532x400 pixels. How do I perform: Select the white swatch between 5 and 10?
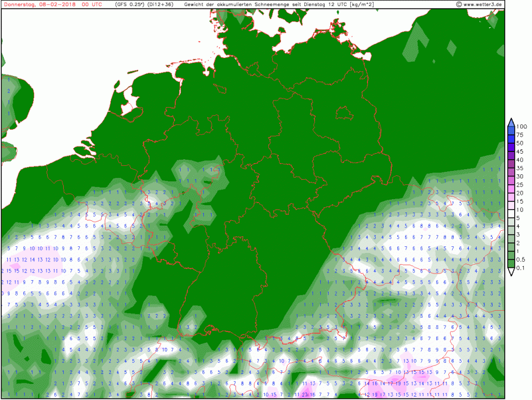[x=510, y=214]
